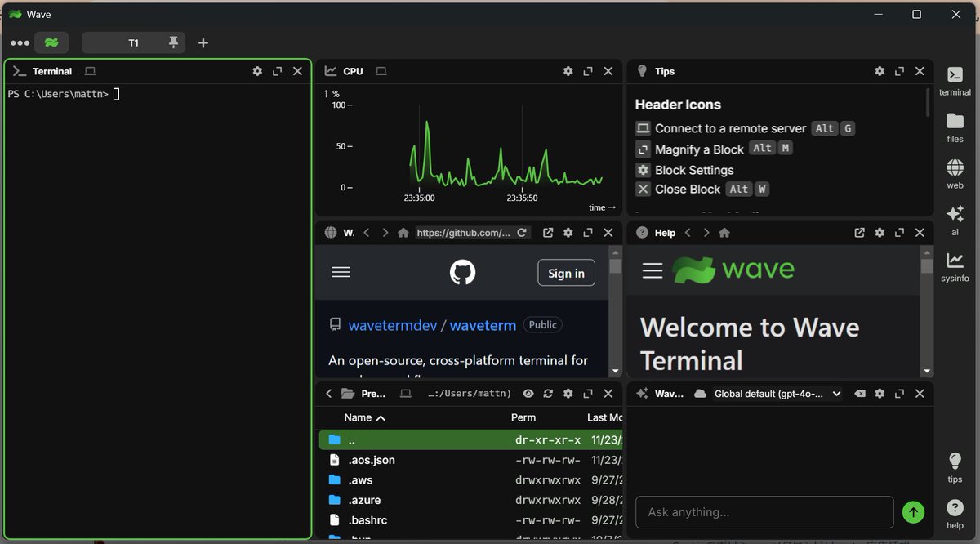Image resolution: width=980 pixels, height=544 pixels.
Task: Open the three-dots workspace menu
Action: coord(20,43)
